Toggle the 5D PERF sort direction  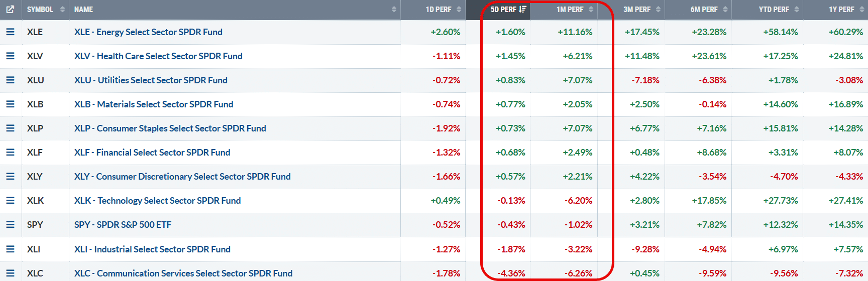coord(498,10)
